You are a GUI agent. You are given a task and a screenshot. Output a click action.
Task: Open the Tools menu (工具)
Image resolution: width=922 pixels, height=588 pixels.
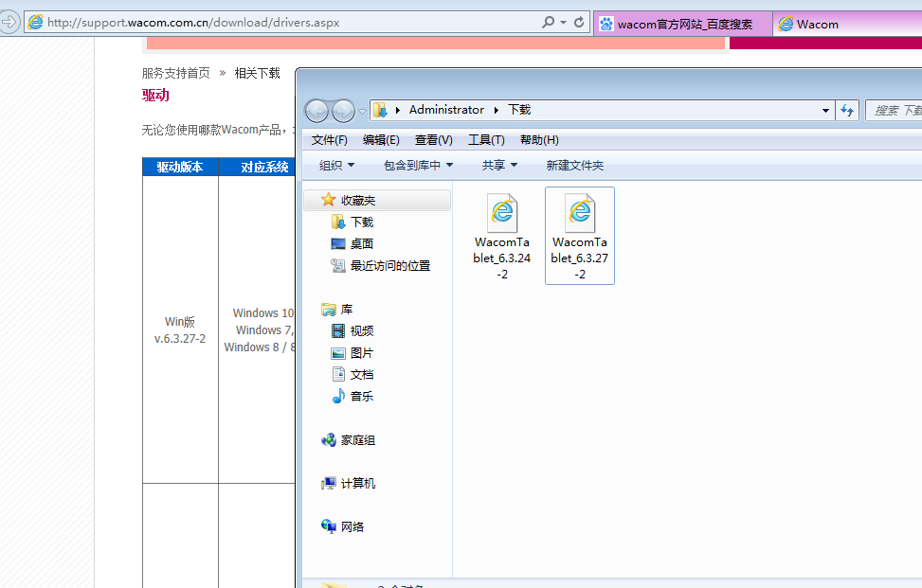[486, 140]
